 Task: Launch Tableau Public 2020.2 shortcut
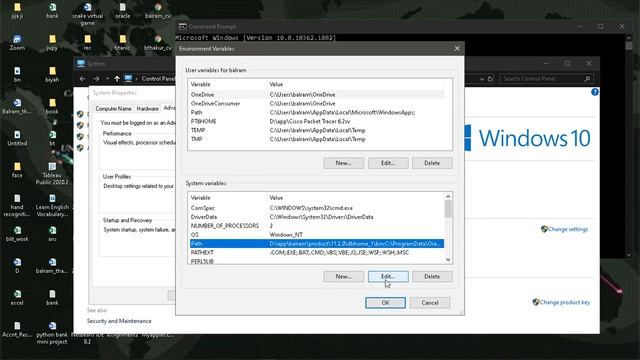pyautogui.click(x=52, y=173)
